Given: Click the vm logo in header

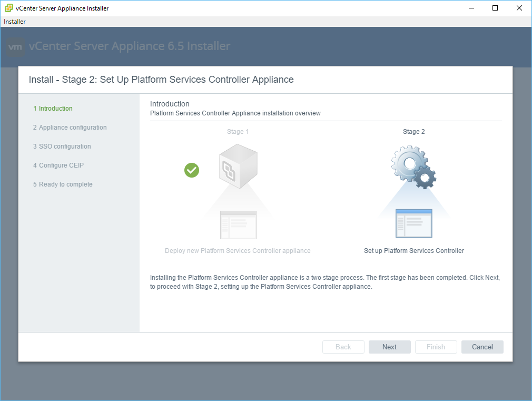Looking at the screenshot, I should pyautogui.click(x=15, y=47).
